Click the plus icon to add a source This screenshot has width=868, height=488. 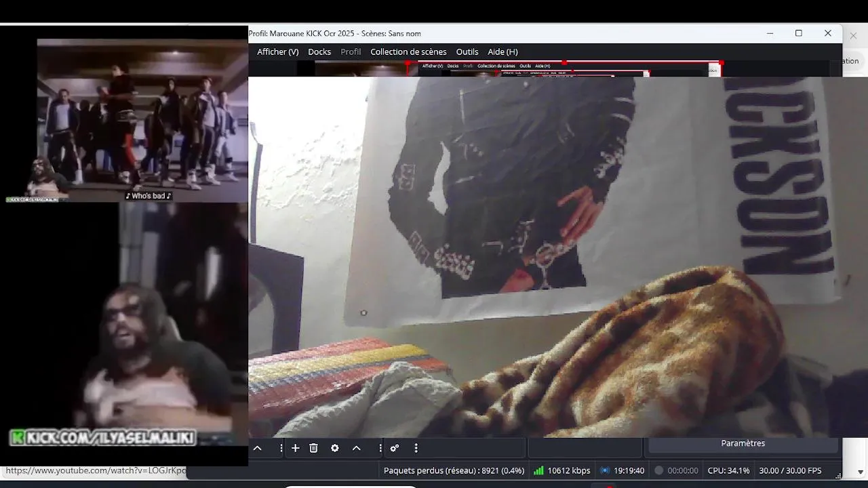[x=295, y=448]
